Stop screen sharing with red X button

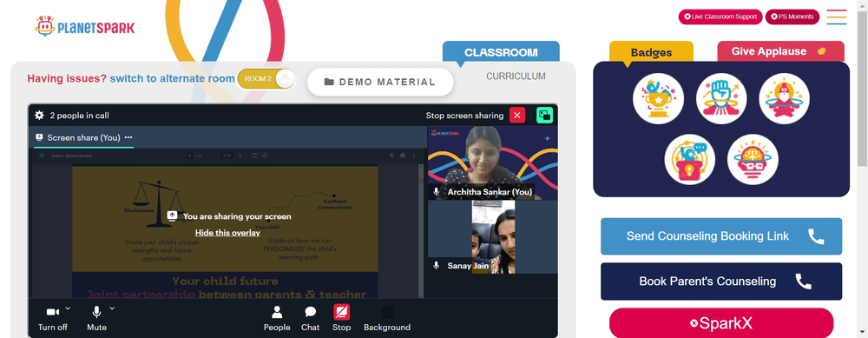pos(517,116)
